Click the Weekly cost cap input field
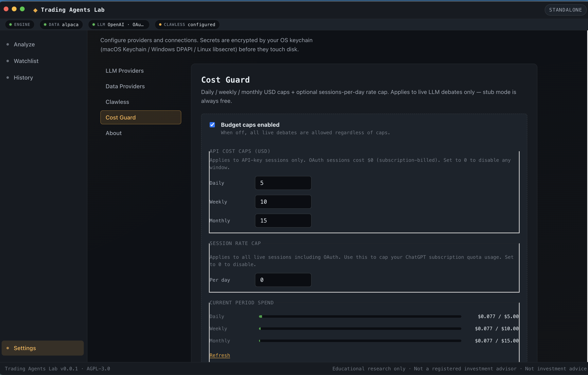This screenshot has height=375, width=588. 283,201
